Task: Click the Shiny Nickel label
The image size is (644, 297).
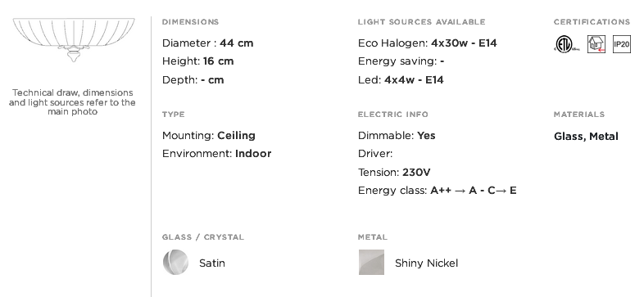Action: click(x=426, y=263)
